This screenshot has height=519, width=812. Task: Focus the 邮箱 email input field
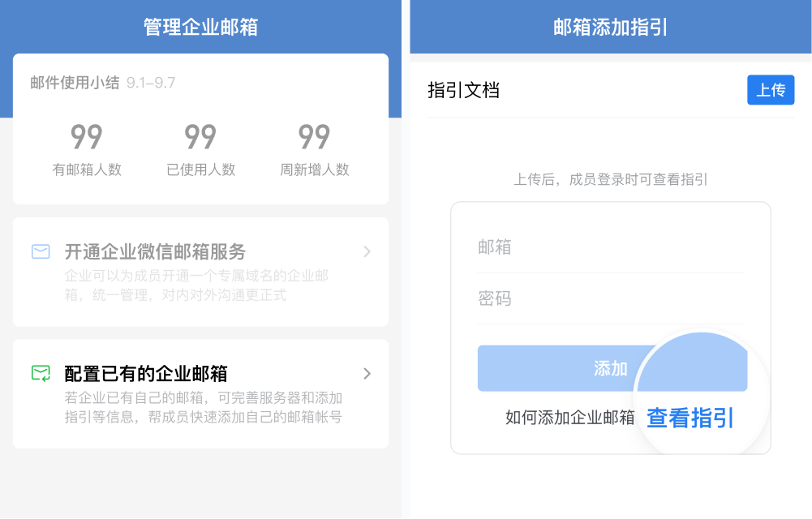tap(611, 247)
